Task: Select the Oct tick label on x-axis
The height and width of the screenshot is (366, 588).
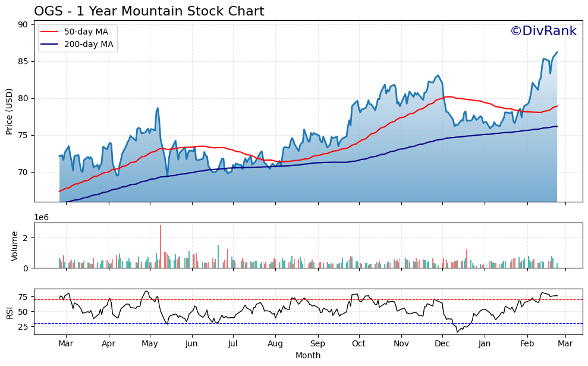Action: (359, 344)
